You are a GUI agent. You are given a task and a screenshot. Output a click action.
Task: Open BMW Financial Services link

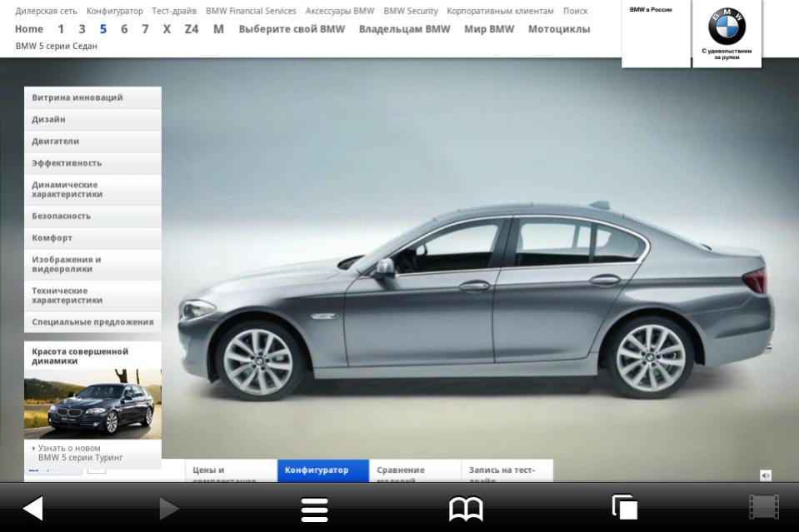[251, 11]
